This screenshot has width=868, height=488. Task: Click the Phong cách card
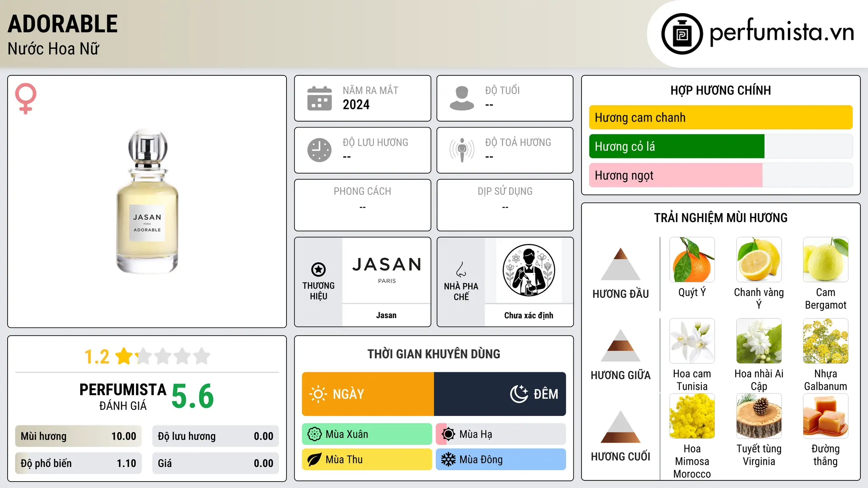[362, 205]
